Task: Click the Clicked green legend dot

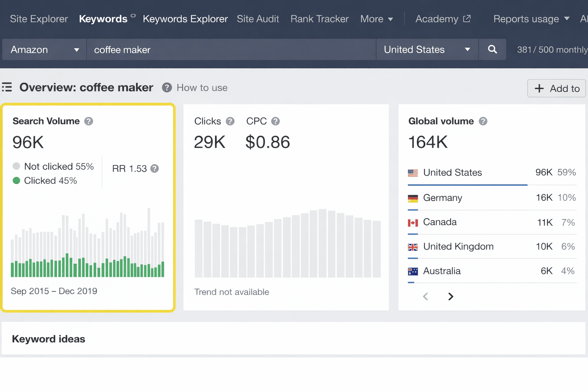Action: point(16,180)
